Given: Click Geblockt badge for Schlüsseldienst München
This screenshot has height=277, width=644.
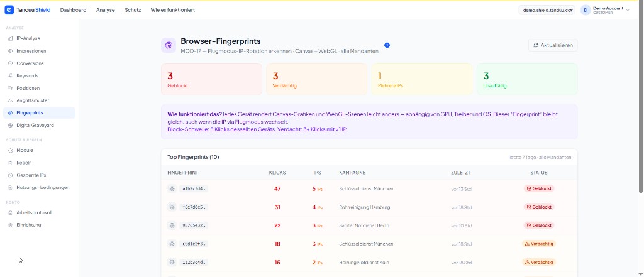Looking at the screenshot, I should [539, 189].
